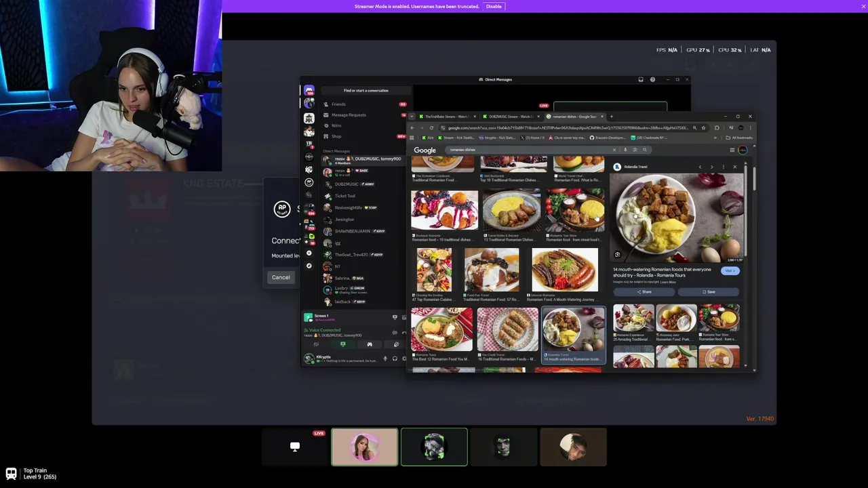Open Google apps grid

[x=732, y=150]
